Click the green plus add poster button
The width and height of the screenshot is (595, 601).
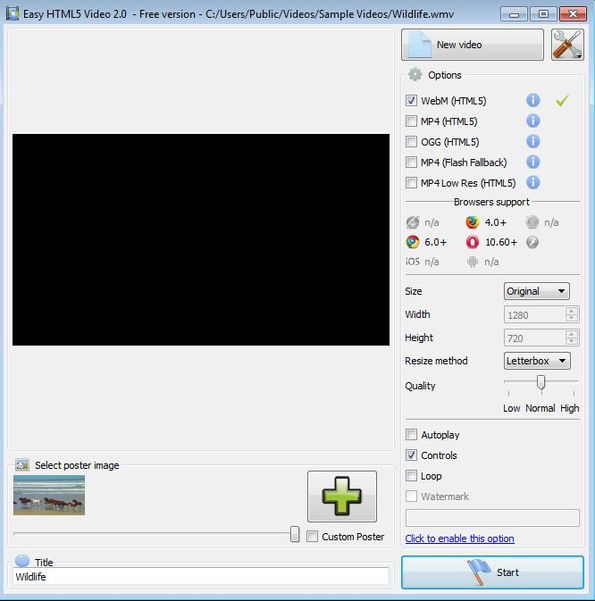pyautogui.click(x=342, y=496)
